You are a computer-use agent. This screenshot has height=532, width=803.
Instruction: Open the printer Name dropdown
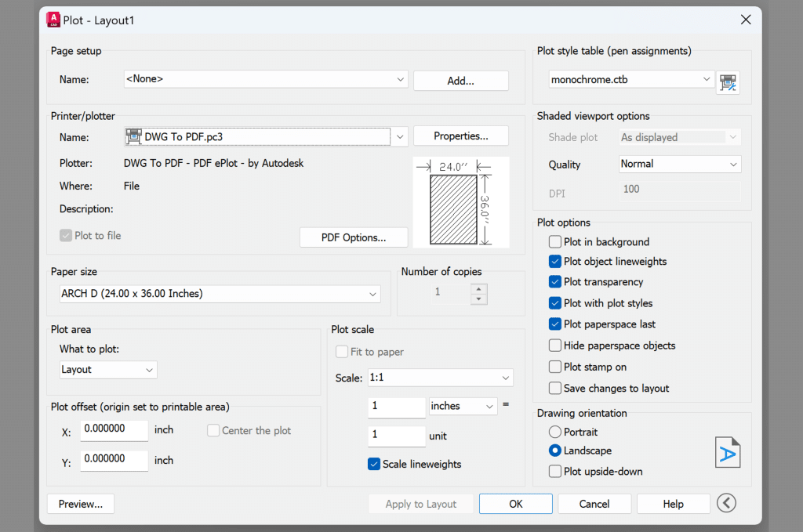[400, 136]
